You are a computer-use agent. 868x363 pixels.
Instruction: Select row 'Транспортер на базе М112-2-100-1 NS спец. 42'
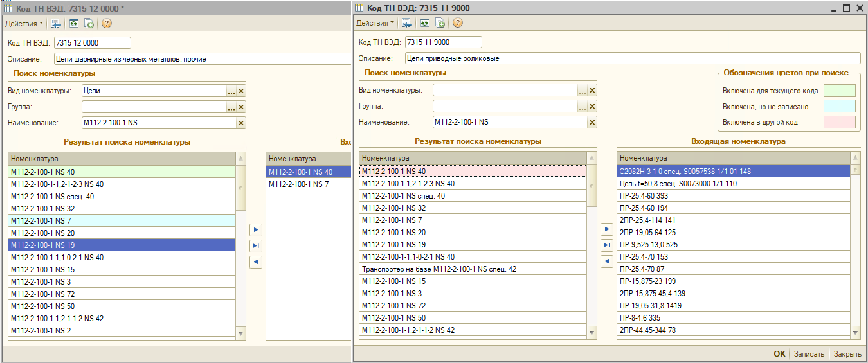pyautogui.click(x=473, y=269)
